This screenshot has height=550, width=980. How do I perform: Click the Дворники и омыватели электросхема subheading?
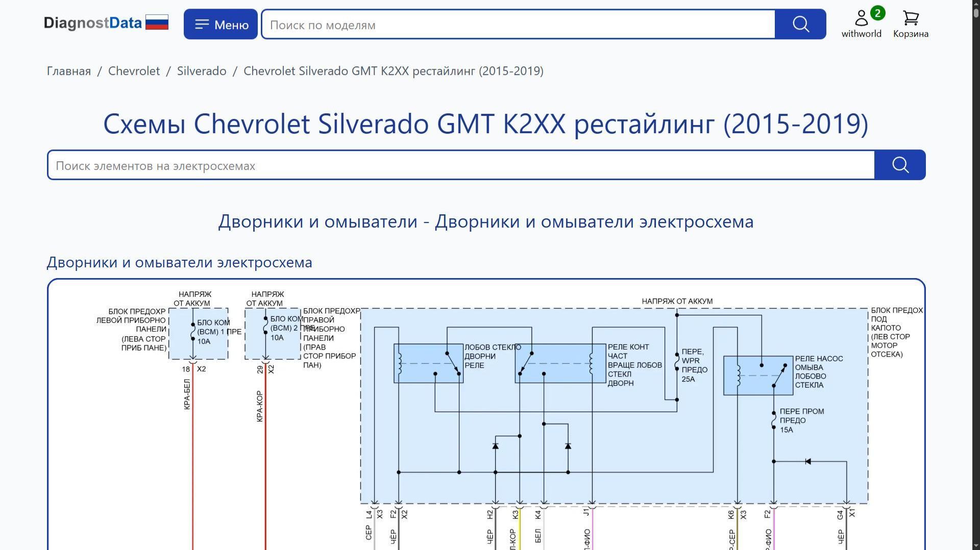click(x=179, y=262)
